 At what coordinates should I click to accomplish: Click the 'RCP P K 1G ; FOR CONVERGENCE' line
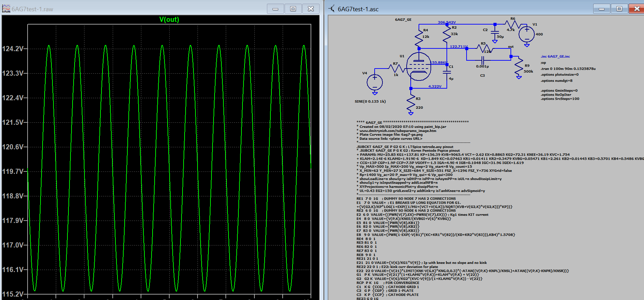388,283
